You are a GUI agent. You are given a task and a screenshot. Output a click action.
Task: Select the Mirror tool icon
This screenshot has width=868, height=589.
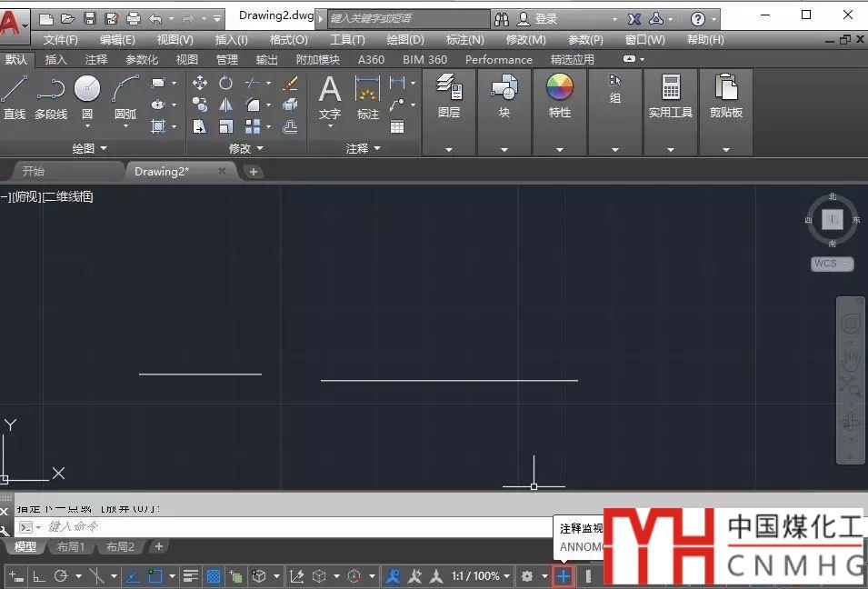click(226, 105)
